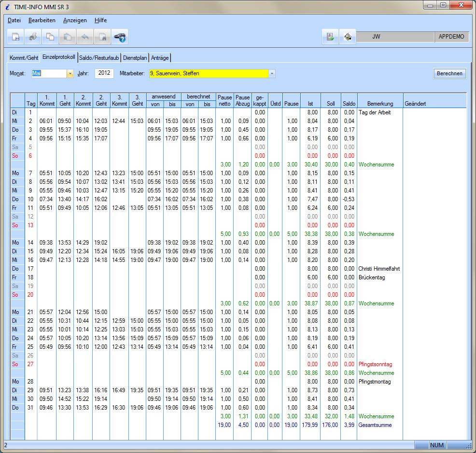This screenshot has width=476, height=453.
Task: Click the 1. Kommt column header
Action: pos(47,100)
